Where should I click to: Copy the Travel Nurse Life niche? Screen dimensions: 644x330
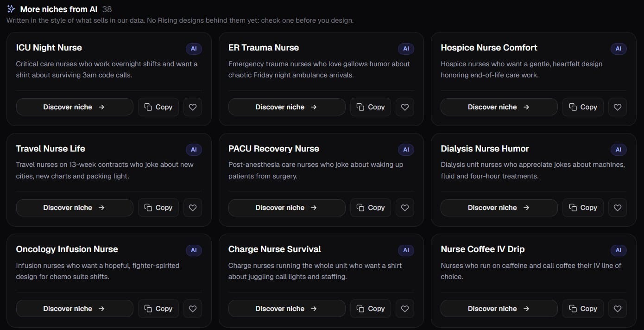point(158,208)
